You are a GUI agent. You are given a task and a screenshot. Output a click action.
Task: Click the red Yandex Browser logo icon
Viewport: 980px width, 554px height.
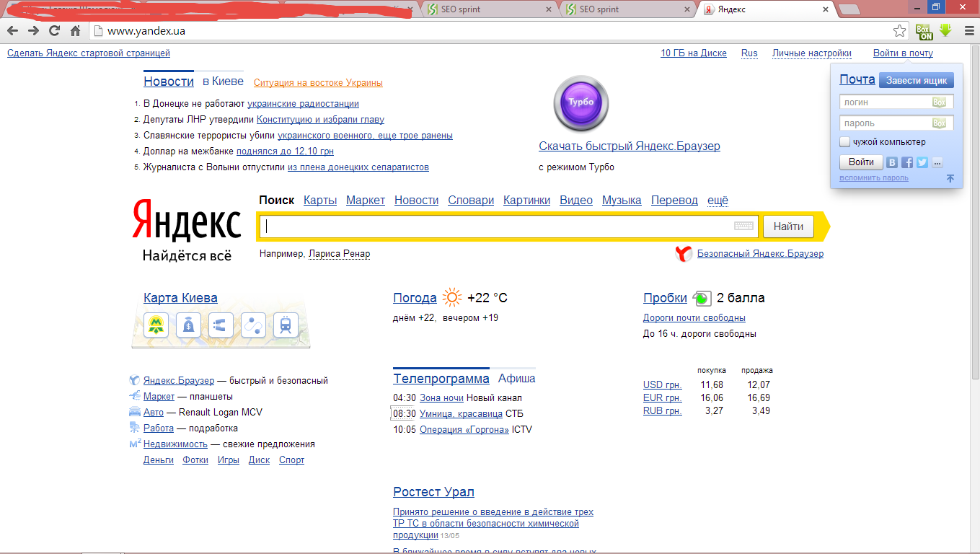(x=684, y=254)
